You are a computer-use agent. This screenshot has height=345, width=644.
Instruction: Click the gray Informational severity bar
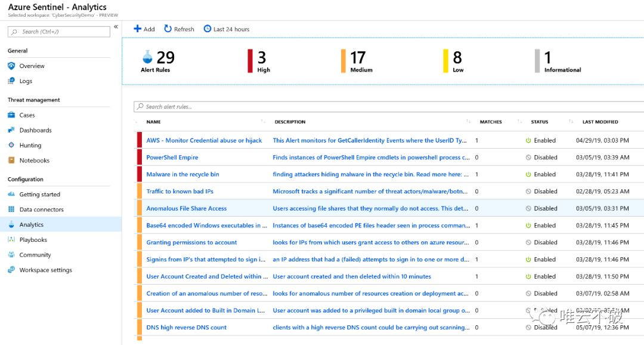coord(537,61)
